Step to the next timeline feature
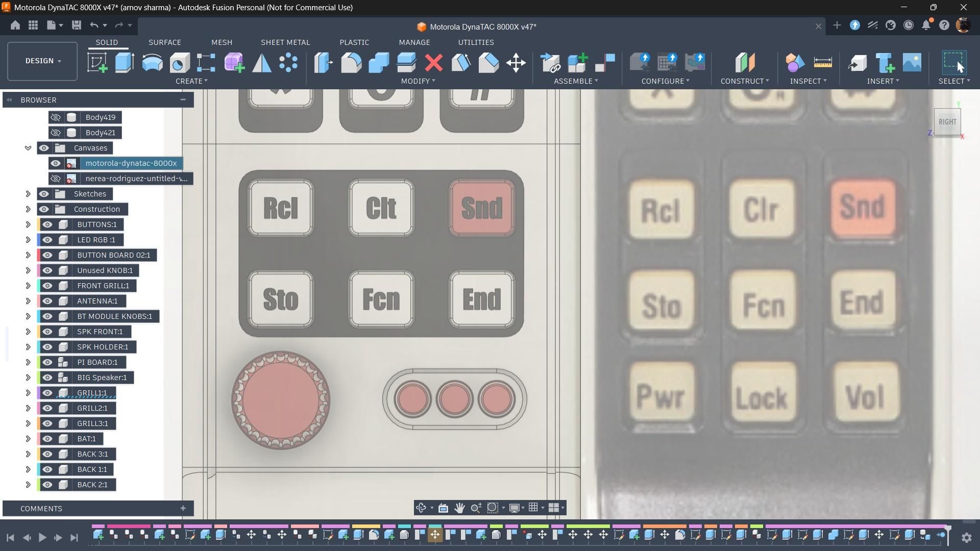The width and height of the screenshot is (980, 551). pyautogui.click(x=58, y=537)
